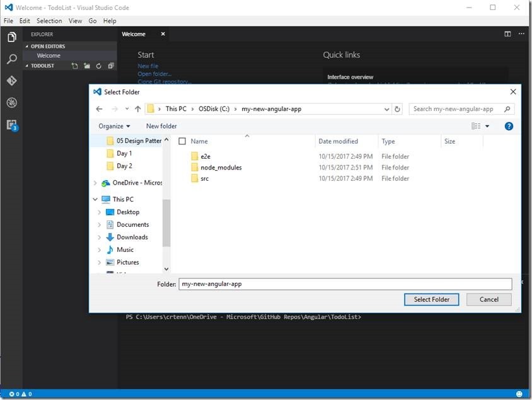Open the File menu
Viewport: 532px width, 400px height.
pos(8,21)
